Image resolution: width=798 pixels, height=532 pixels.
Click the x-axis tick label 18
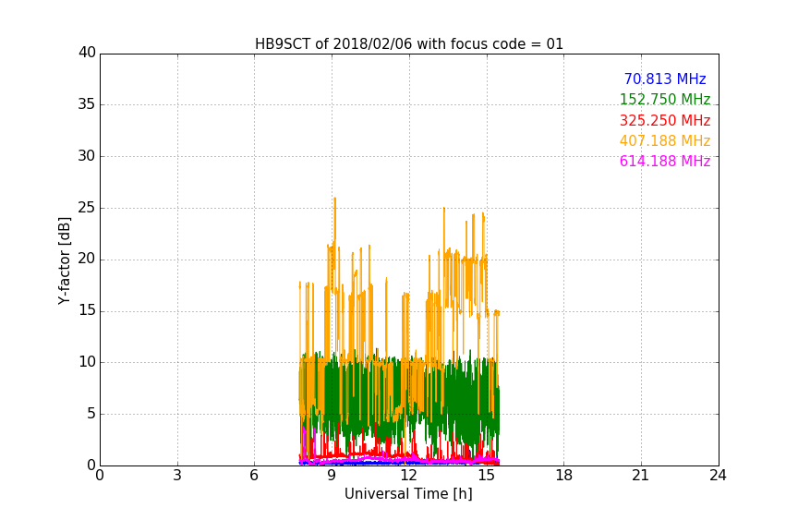(x=564, y=476)
